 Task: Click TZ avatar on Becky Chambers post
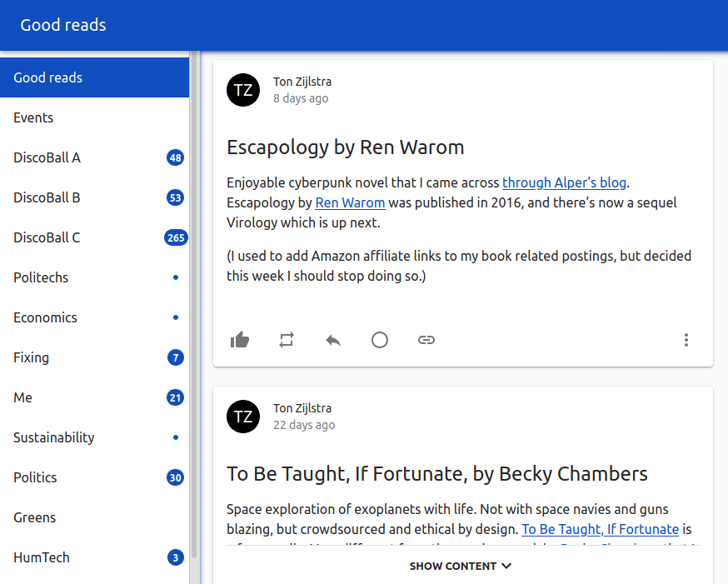click(243, 417)
